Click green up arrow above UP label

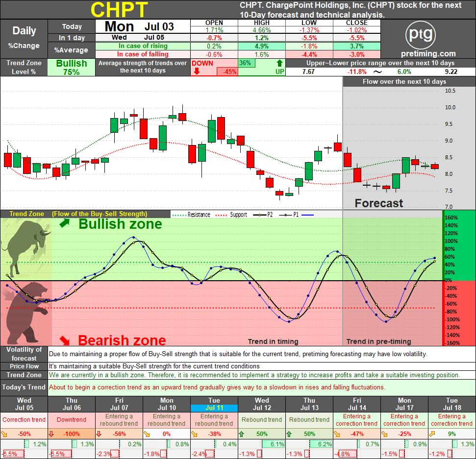[x=279, y=63]
